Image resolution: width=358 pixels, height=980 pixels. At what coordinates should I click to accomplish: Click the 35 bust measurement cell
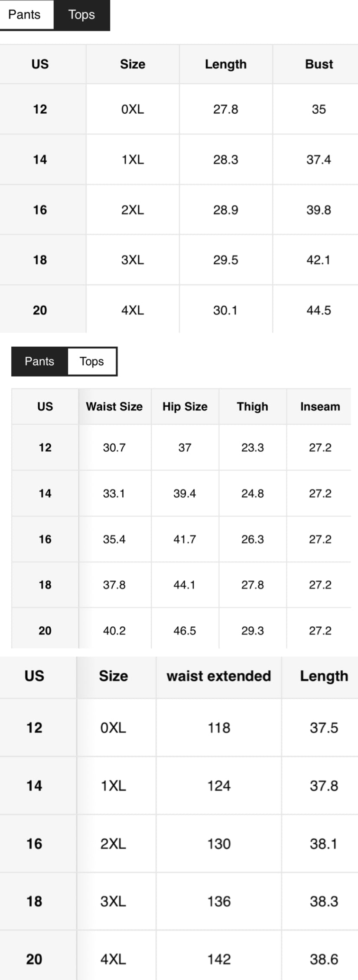coord(319,109)
